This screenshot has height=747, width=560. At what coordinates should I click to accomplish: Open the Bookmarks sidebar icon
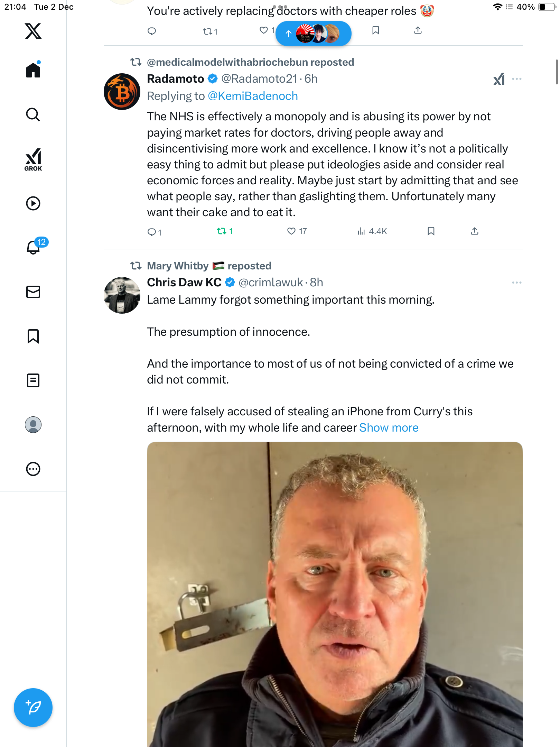pyautogui.click(x=33, y=336)
